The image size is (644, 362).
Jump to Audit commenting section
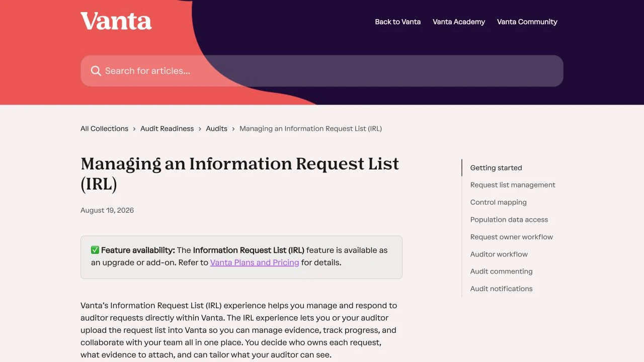(x=501, y=271)
